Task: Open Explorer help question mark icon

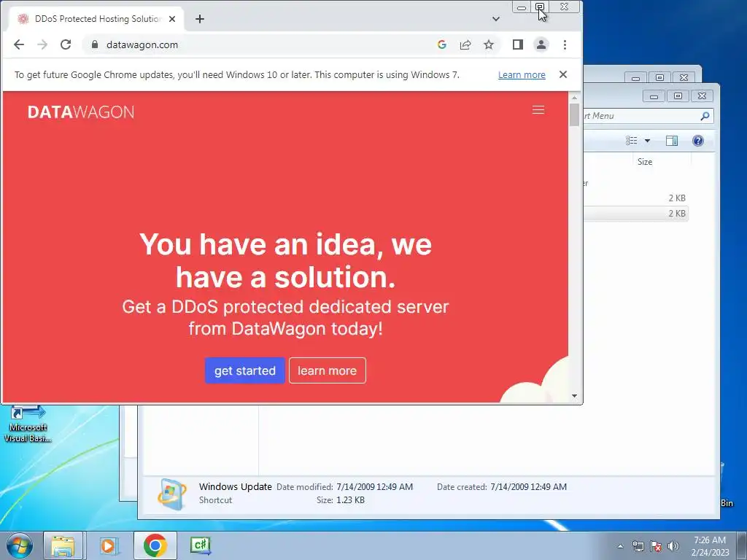Action: pyautogui.click(x=698, y=141)
